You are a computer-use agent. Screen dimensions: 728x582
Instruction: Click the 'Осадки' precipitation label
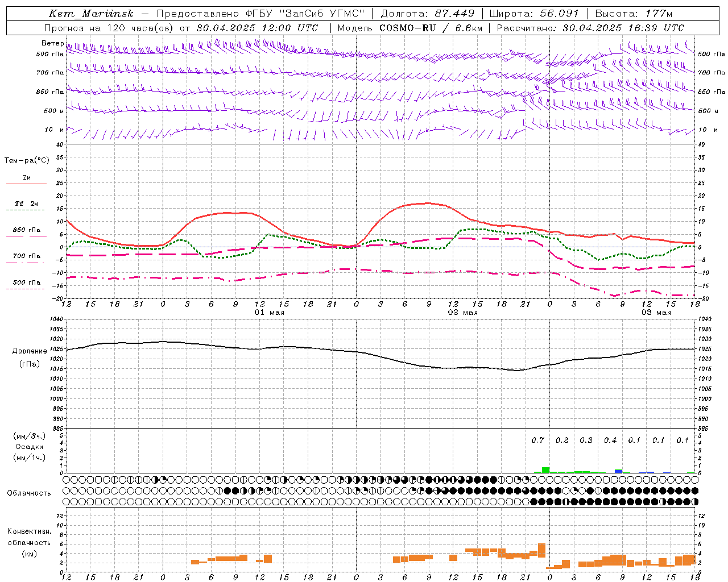29,447
